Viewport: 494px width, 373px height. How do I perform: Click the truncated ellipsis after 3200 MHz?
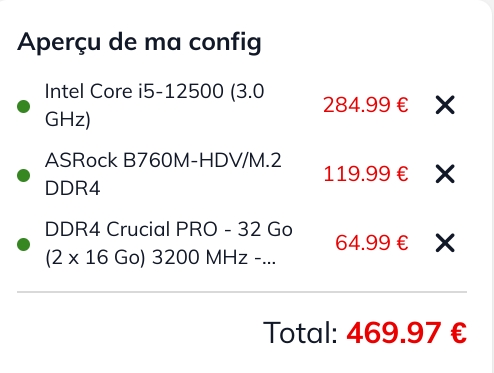point(265,258)
